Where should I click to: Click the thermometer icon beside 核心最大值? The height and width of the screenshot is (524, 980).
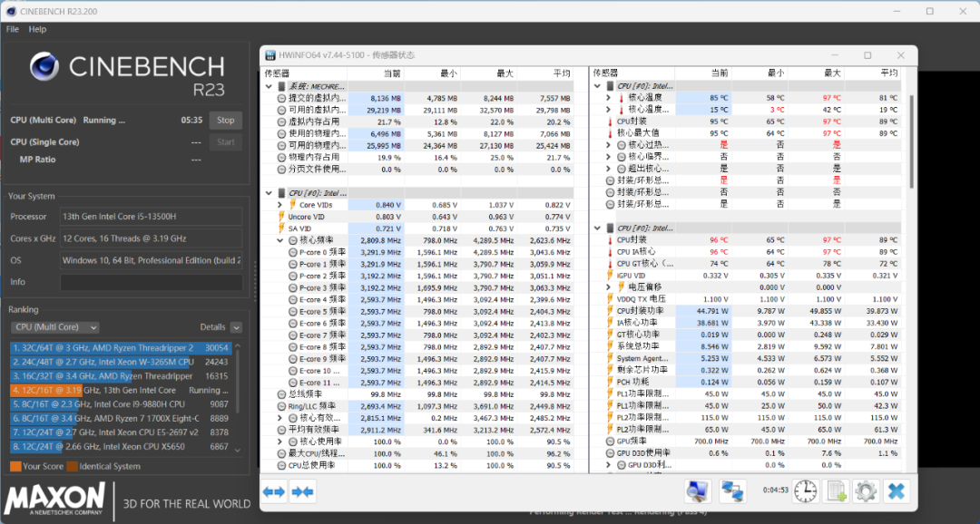tap(610, 133)
